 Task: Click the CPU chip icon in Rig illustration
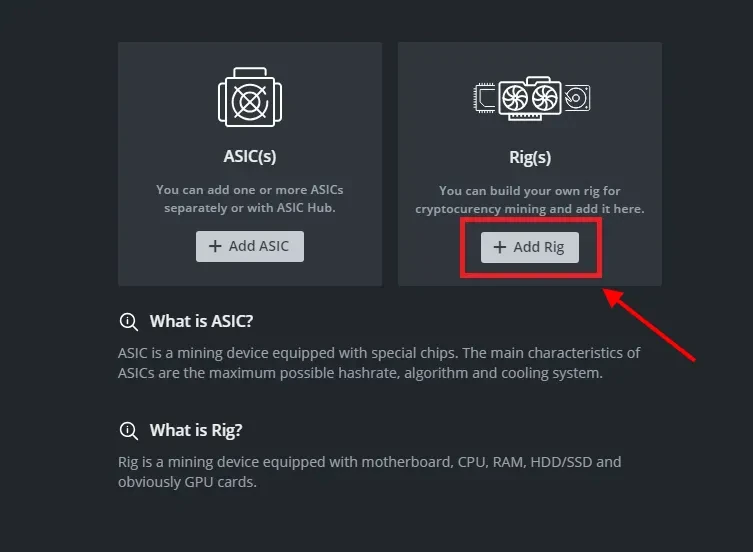486,97
